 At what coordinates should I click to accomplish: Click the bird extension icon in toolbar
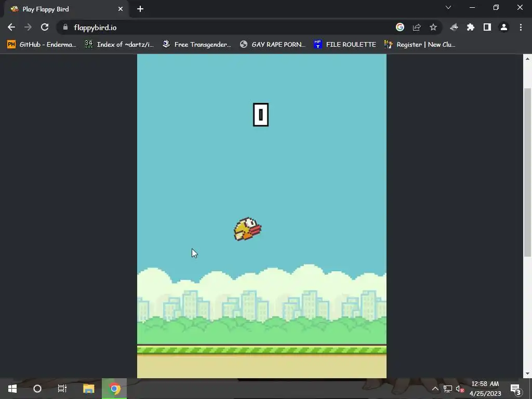[x=454, y=27]
